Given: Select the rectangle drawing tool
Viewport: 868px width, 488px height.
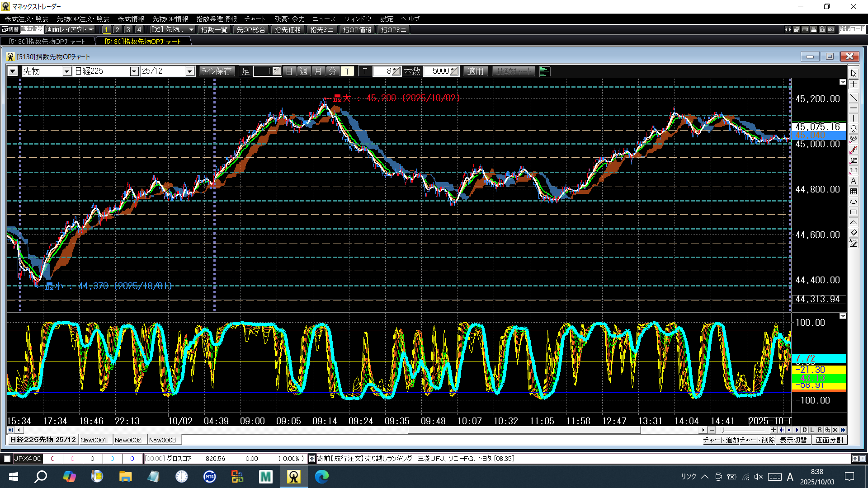Looking at the screenshot, I should 854,212.
